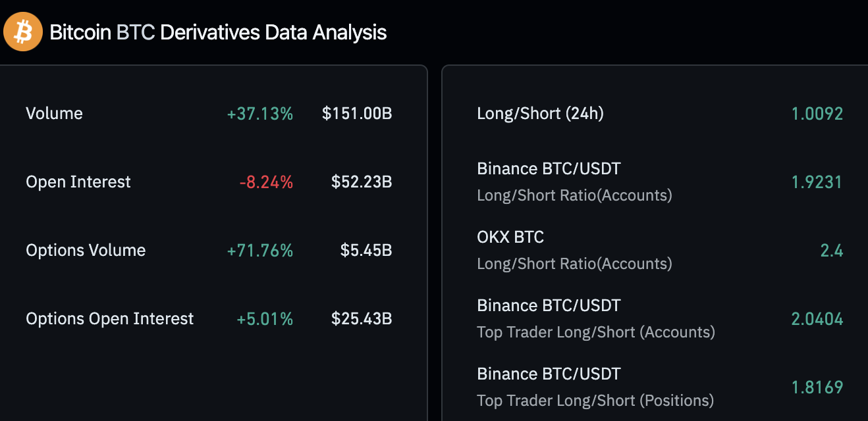Click the 1.8169 top trader positions value
Screen dimensions: 868x421
[x=817, y=387]
